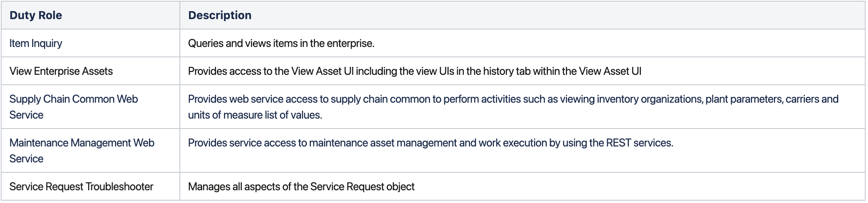The image size is (868, 203).
Task: Click 'maintenance asset management' phrase
Action: pos(383,142)
